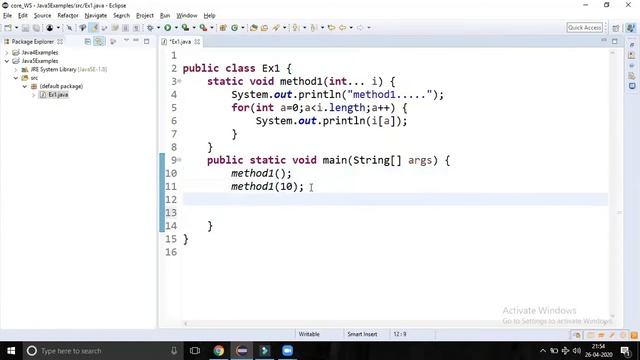Select the Ex1.java editor tab
The height and width of the screenshot is (360, 640).
click(180, 42)
